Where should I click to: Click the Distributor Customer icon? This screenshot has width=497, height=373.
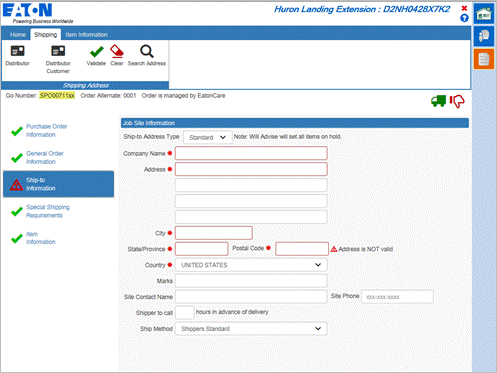58,51
